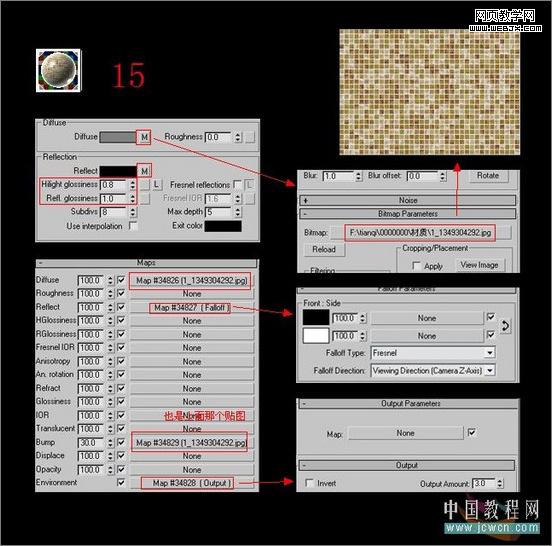Click the swap colors arrow icon in Falloff
The width and height of the screenshot is (552, 546).
pyautogui.click(x=505, y=326)
